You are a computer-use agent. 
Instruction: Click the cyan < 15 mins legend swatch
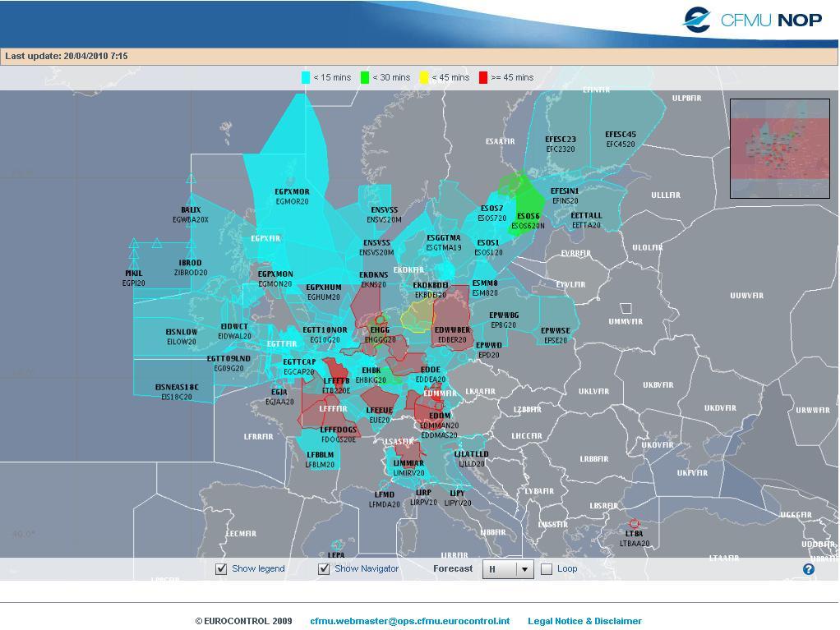tap(306, 77)
